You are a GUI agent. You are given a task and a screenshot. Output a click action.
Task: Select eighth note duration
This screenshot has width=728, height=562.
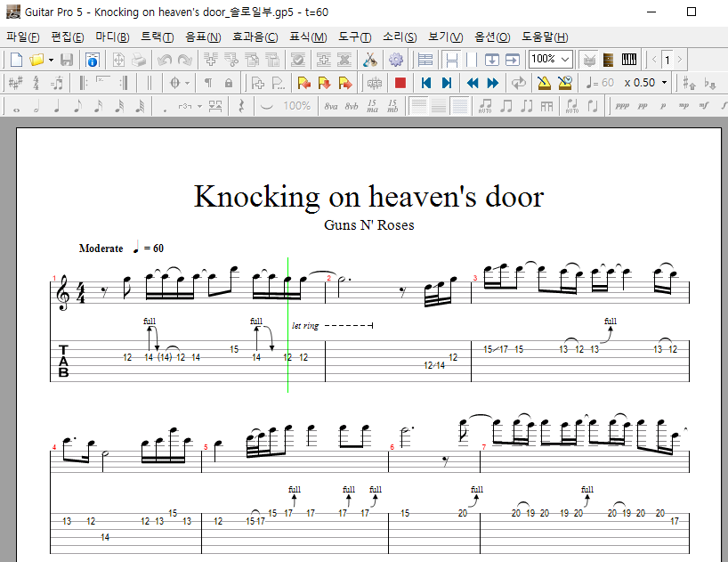coord(77,107)
